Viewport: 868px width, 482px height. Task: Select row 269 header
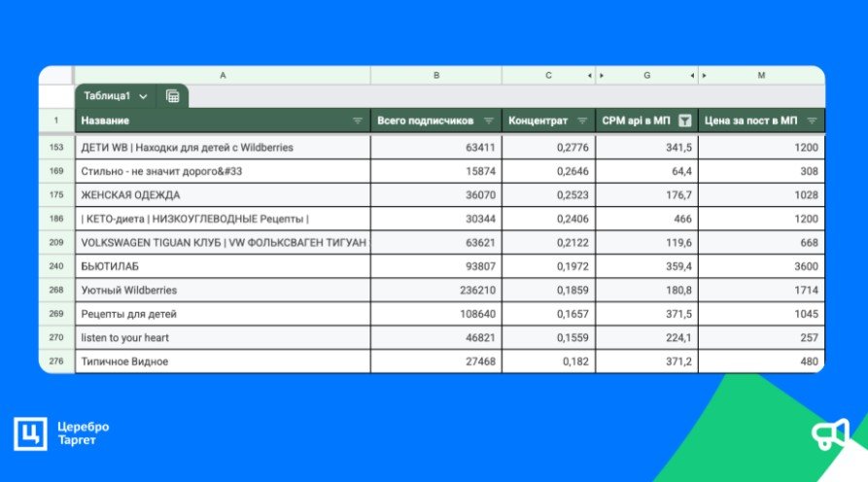(x=56, y=314)
